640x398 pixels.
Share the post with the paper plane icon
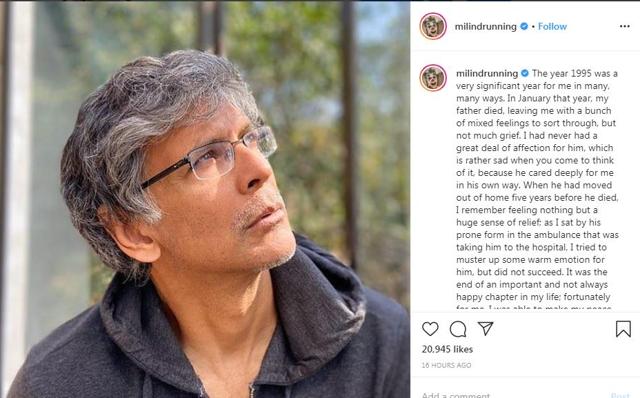point(486,328)
